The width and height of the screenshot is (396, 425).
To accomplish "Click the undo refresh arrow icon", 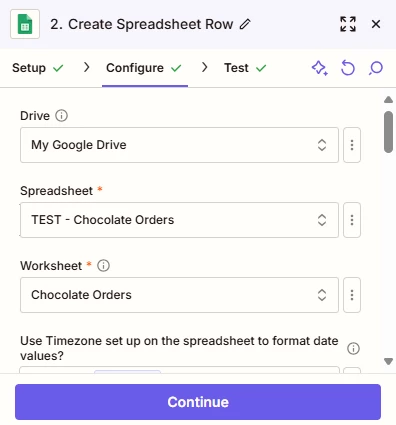I will pos(348,68).
